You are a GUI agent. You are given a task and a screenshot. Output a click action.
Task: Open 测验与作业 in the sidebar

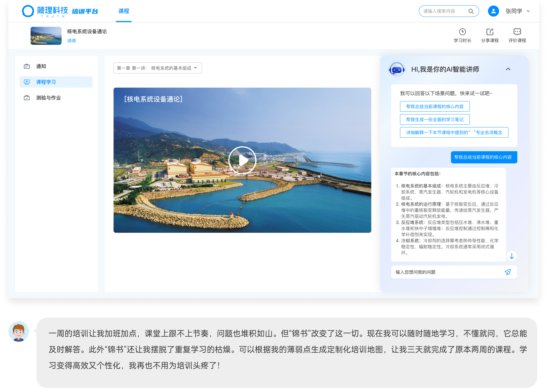(56, 98)
